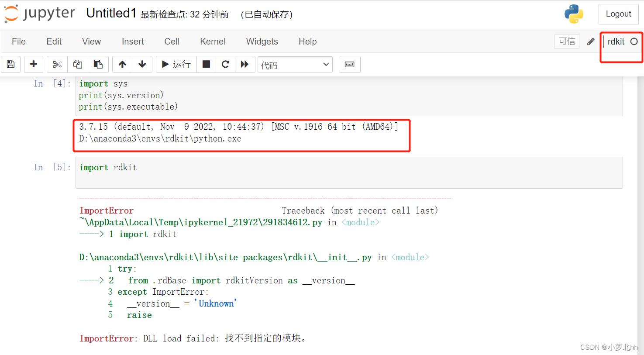Click the 运行 run cell button
This screenshot has height=355, width=644.
(x=176, y=64)
